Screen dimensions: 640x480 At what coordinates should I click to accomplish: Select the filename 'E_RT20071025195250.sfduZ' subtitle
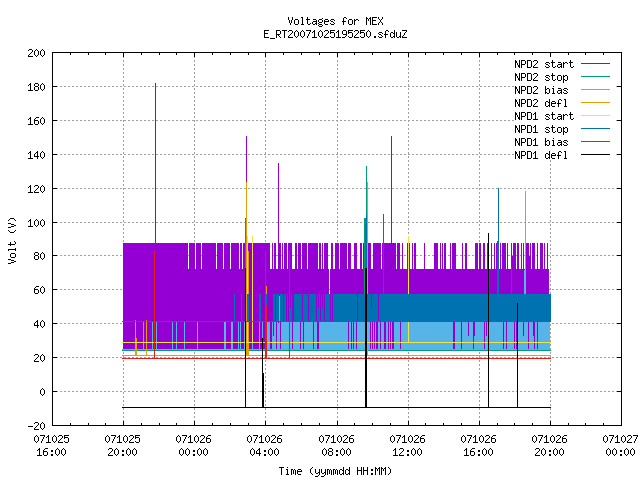tap(335, 34)
